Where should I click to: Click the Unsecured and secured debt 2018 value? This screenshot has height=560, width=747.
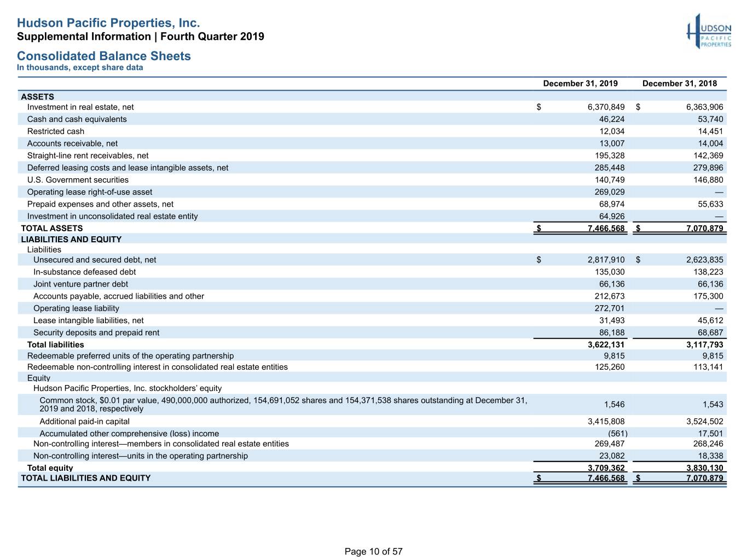pos(704,260)
